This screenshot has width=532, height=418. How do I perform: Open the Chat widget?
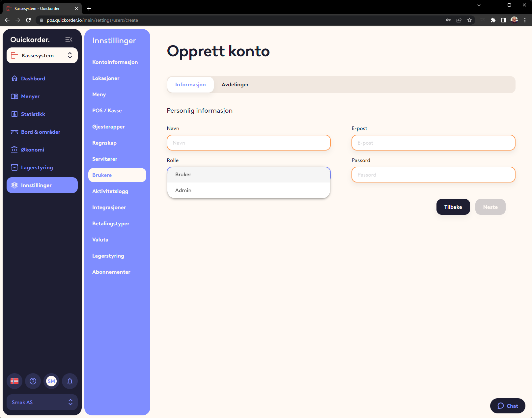pyautogui.click(x=508, y=406)
